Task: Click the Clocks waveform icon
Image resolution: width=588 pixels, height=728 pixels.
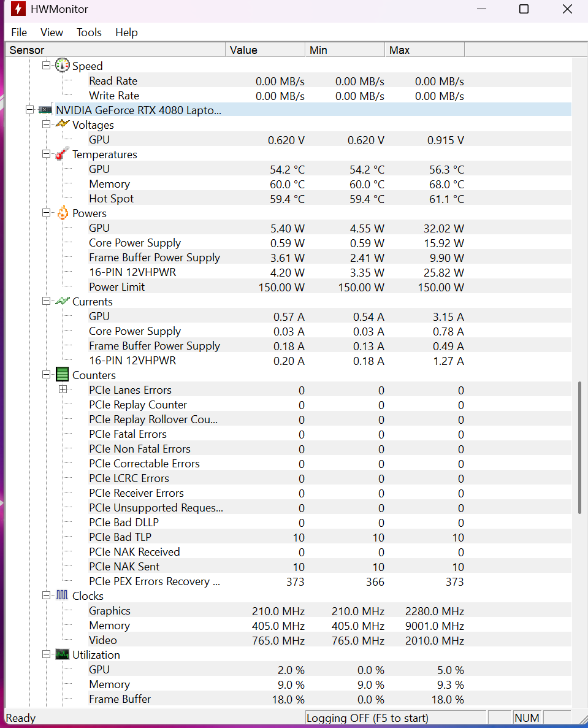Action: [63, 596]
